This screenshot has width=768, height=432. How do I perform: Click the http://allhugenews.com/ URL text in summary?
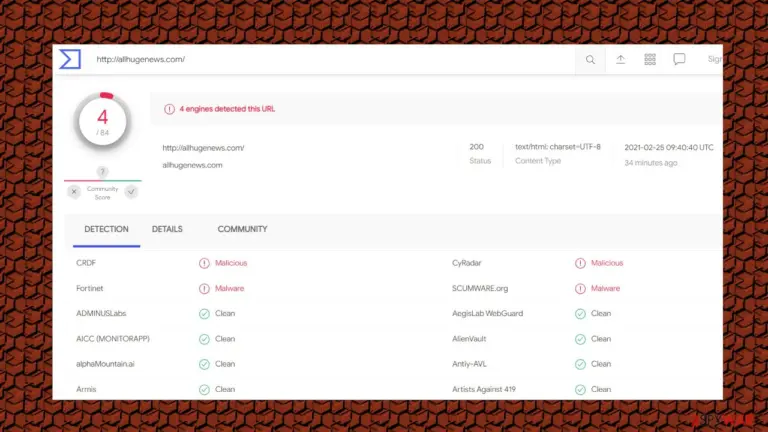(x=203, y=148)
